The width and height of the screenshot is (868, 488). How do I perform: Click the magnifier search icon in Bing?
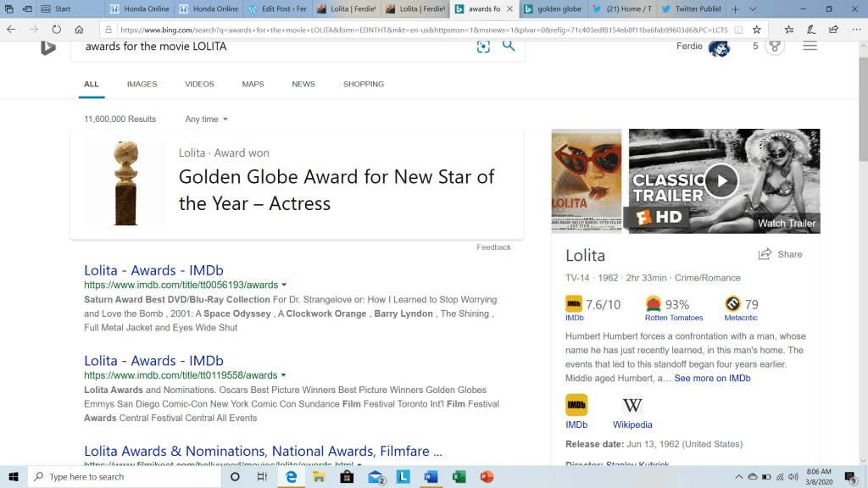coord(509,46)
